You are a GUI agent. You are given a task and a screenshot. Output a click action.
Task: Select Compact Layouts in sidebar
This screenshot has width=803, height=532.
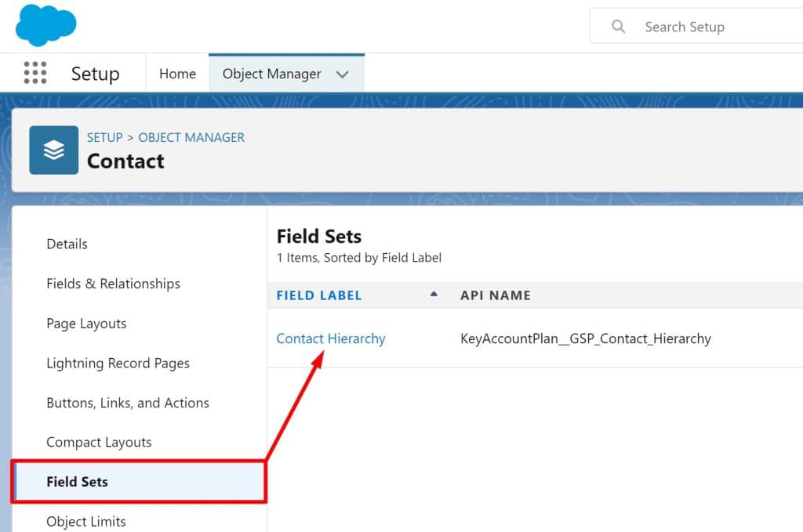click(x=99, y=443)
